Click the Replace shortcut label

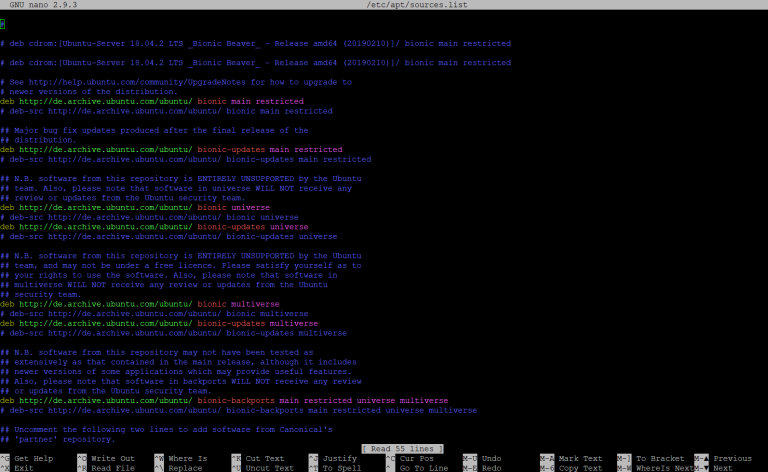click(x=185, y=468)
